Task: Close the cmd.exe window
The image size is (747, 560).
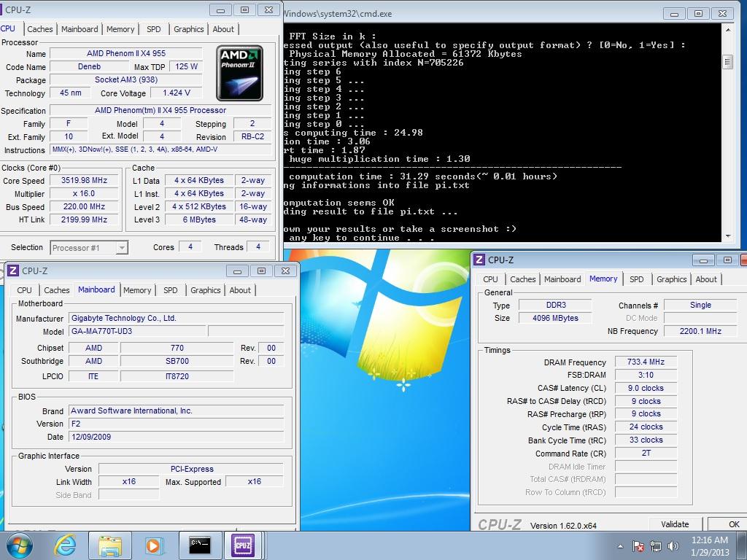Action: pyautogui.click(x=722, y=14)
